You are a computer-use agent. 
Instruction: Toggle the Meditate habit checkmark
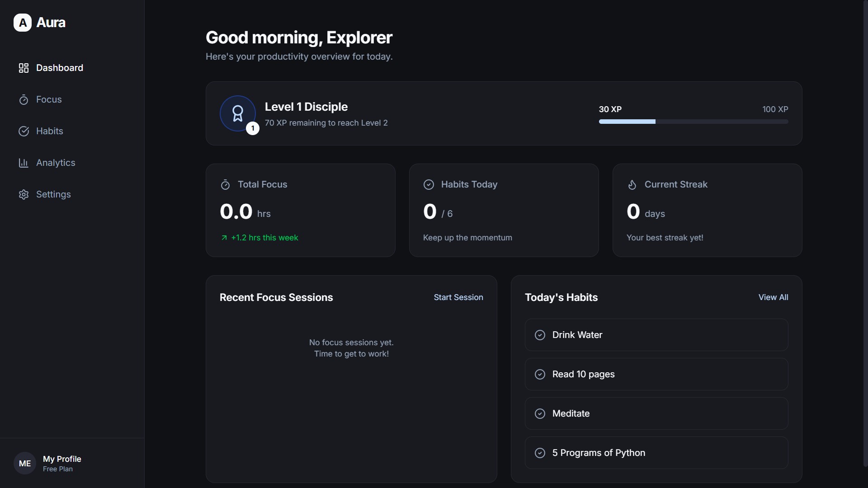[540, 413]
